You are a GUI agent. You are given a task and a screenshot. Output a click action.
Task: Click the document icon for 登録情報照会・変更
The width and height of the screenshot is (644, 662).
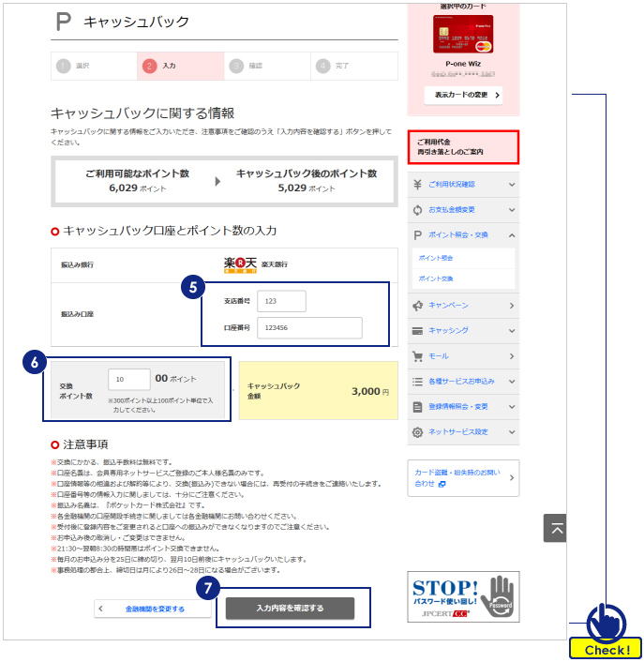click(417, 407)
